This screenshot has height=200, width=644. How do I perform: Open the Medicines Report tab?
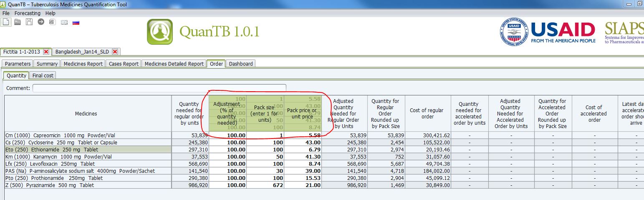coord(83,64)
